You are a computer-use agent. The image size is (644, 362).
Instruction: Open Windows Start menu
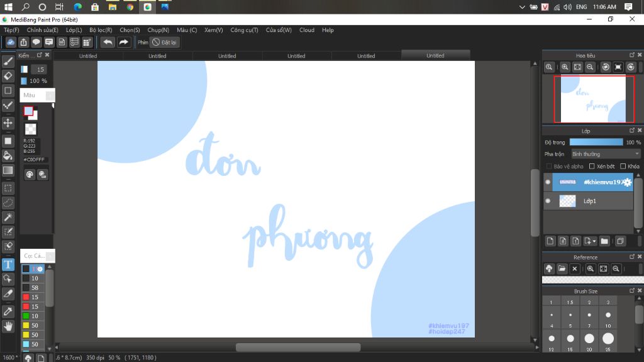coord(8,7)
